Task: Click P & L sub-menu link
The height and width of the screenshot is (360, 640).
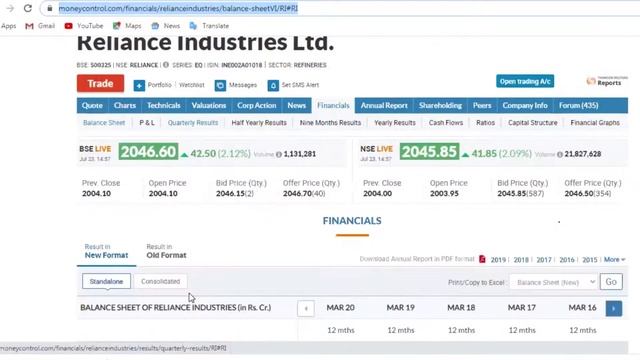Action: [147, 123]
